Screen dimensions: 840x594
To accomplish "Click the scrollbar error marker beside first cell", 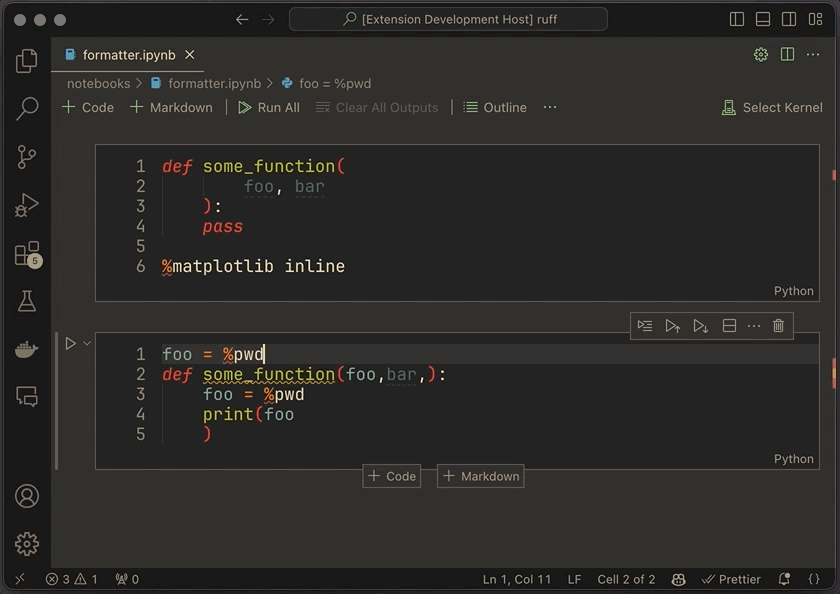I will (834, 175).
